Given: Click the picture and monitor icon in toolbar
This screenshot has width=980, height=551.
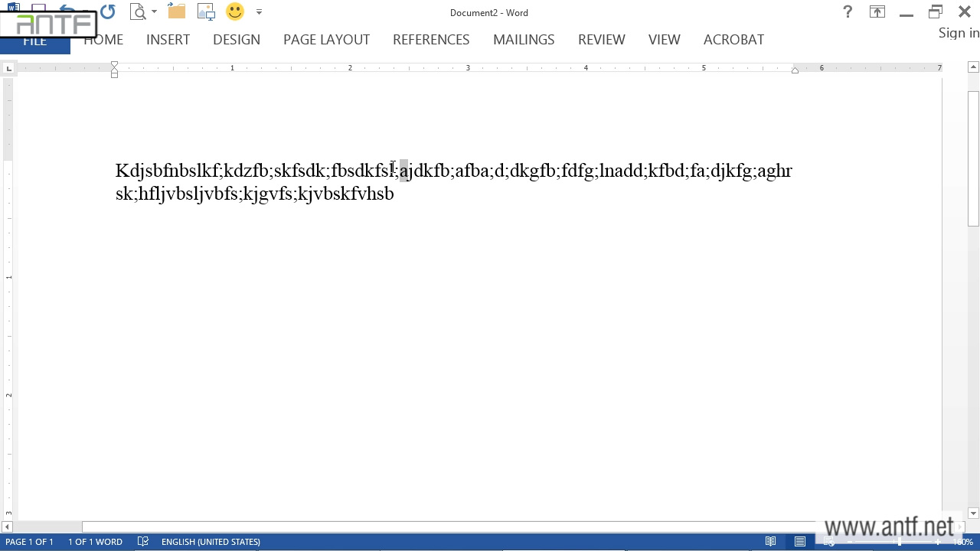Looking at the screenshot, I should (206, 12).
